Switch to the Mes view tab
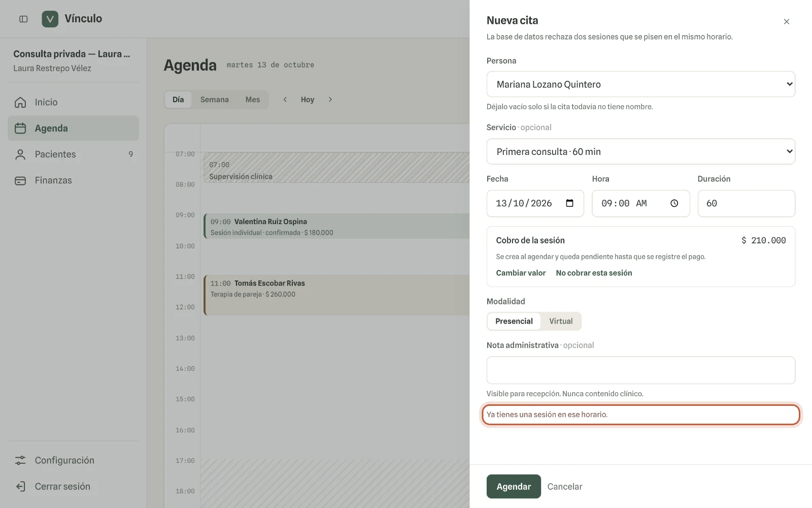Viewport: 812px width, 508px height. (x=253, y=100)
